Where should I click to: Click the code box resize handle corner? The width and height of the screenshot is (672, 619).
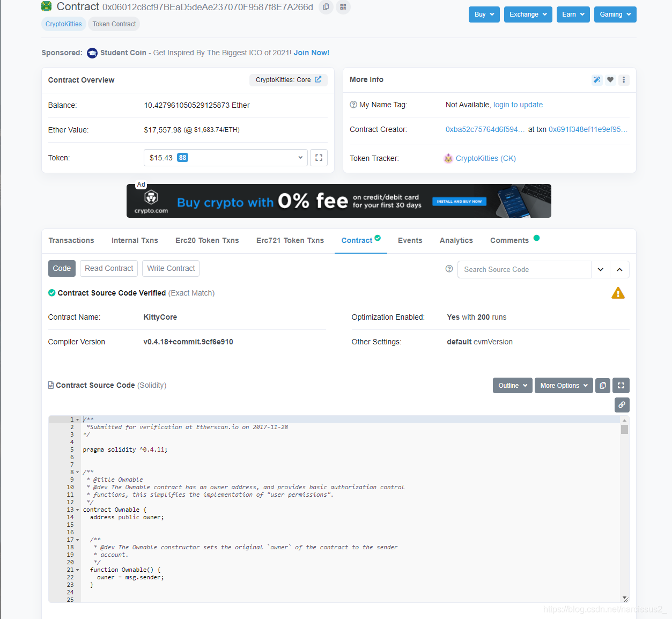tap(625, 599)
